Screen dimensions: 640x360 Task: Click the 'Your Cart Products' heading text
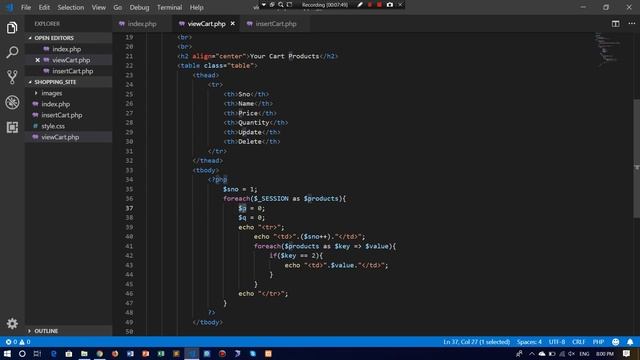[284, 56]
